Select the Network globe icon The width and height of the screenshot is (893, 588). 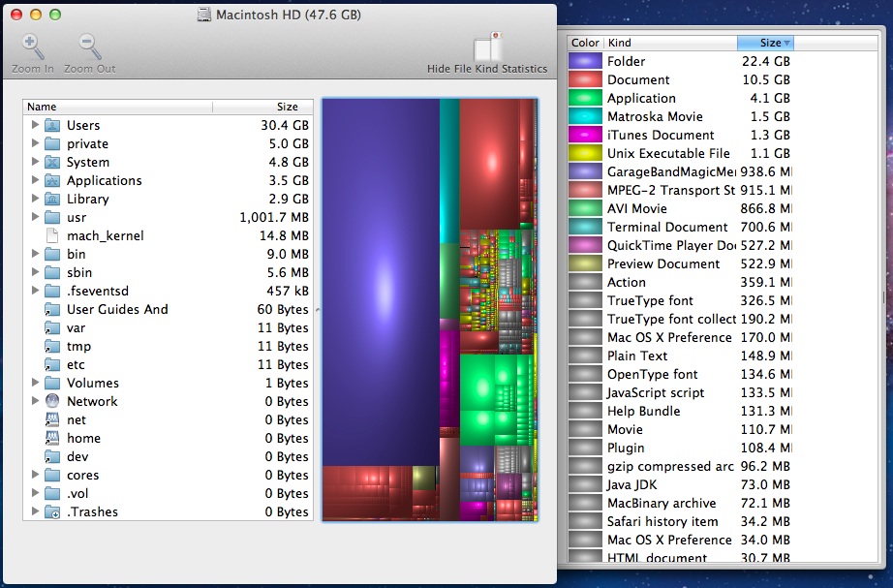52,401
